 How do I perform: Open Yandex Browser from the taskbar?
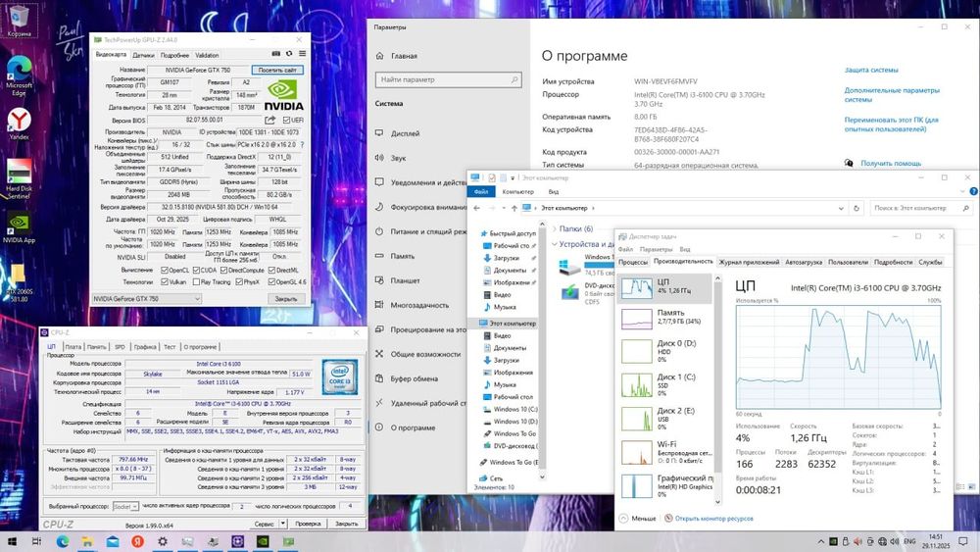[137, 541]
